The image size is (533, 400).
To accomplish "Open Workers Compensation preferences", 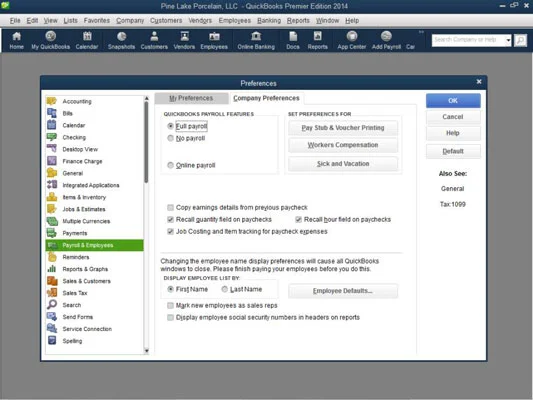I will pos(343,145).
